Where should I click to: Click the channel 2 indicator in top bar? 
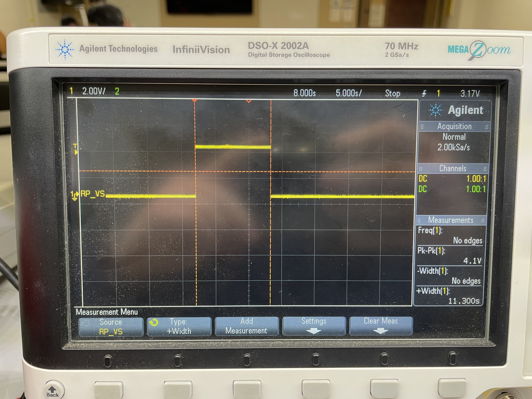pos(117,91)
